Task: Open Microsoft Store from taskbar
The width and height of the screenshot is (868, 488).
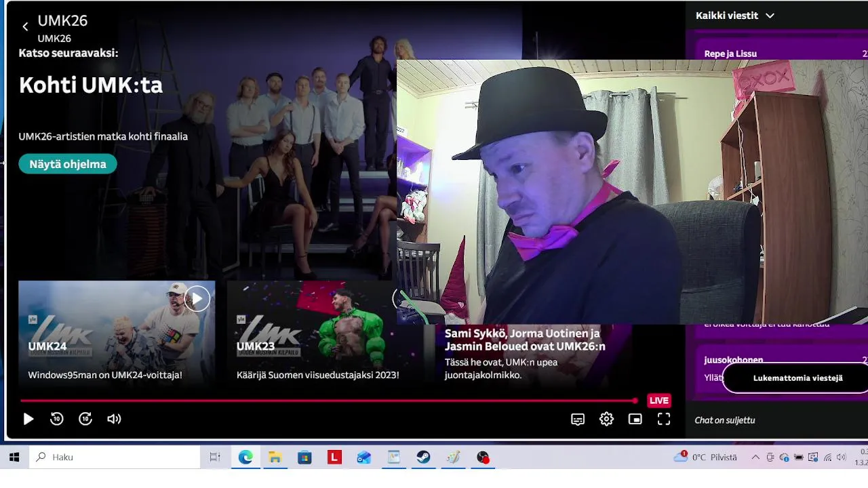Action: (x=304, y=457)
